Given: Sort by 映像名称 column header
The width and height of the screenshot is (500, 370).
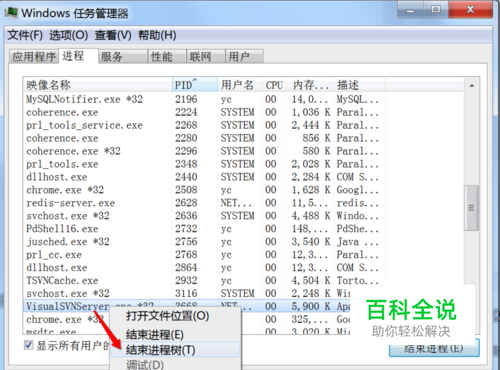Looking at the screenshot, I should pos(98,85).
